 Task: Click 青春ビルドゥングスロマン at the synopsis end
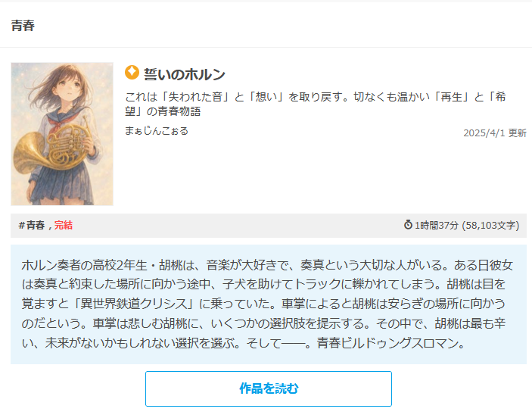pyautogui.click(x=387, y=343)
